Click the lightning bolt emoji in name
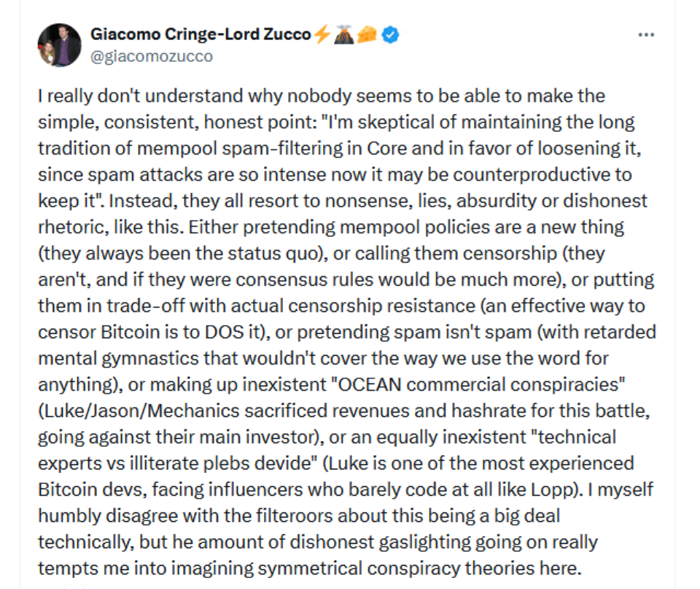This screenshot has width=700, height=589. click(322, 34)
